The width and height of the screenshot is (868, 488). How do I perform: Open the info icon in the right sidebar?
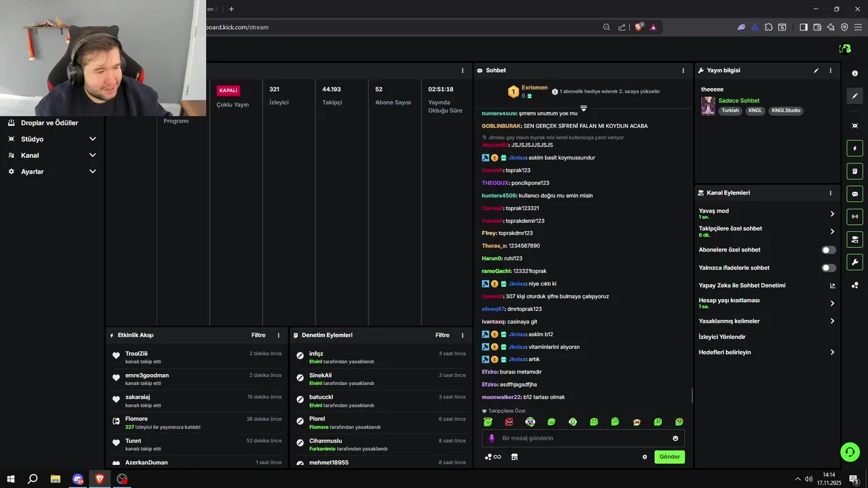(854, 73)
